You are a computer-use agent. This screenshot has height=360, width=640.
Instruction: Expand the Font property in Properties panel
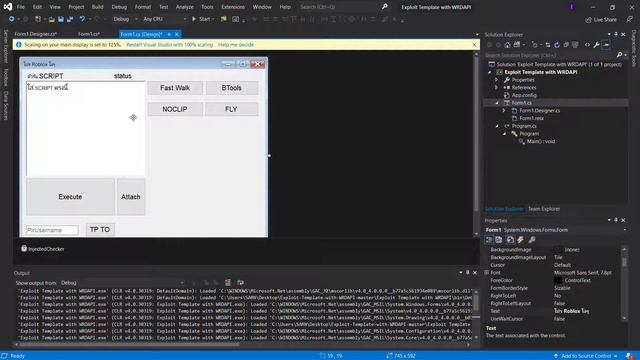pyautogui.click(x=487, y=273)
